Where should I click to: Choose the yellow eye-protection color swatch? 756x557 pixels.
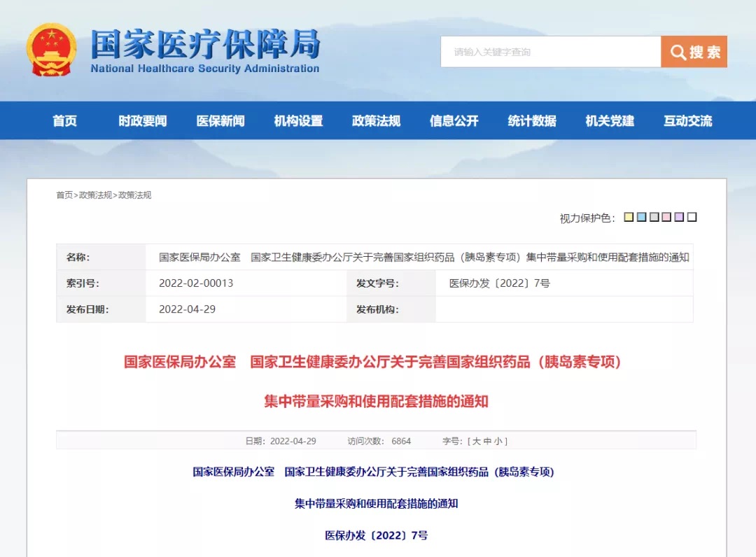click(x=629, y=217)
